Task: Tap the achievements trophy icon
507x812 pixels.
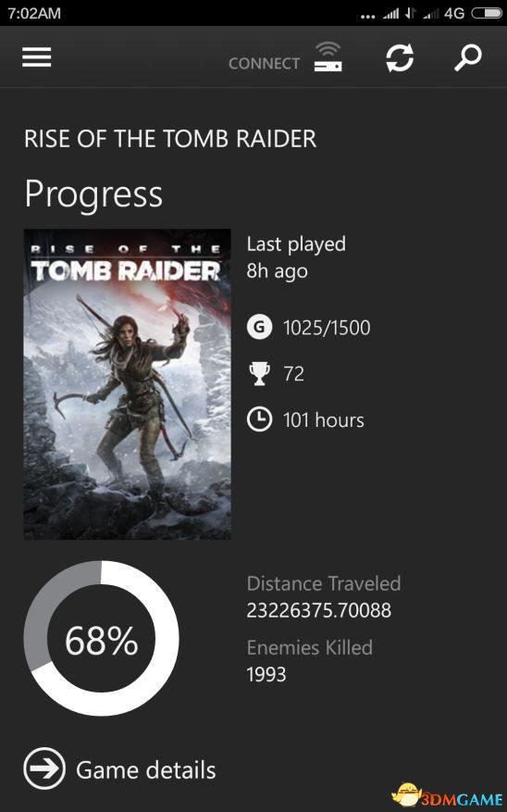Action: (259, 374)
